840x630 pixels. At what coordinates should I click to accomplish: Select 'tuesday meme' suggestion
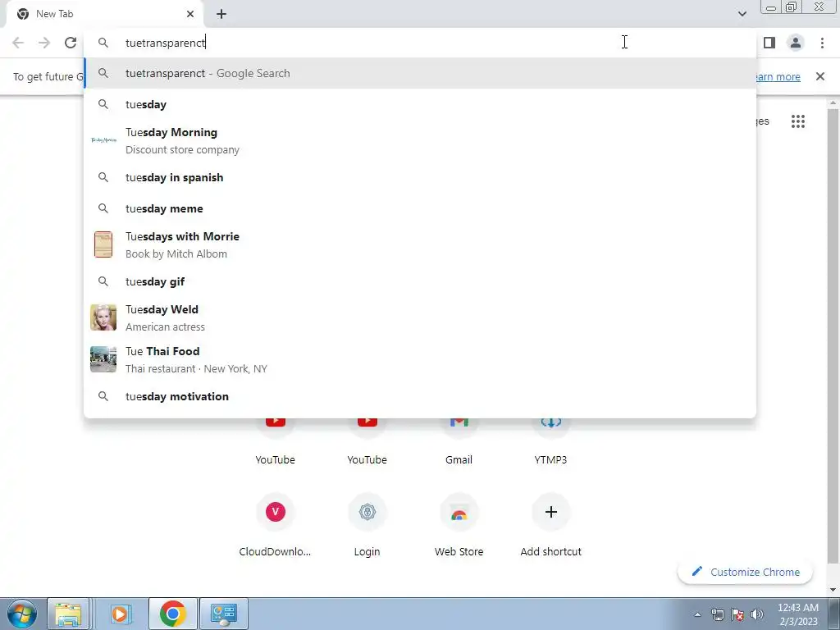pyautogui.click(x=420, y=208)
